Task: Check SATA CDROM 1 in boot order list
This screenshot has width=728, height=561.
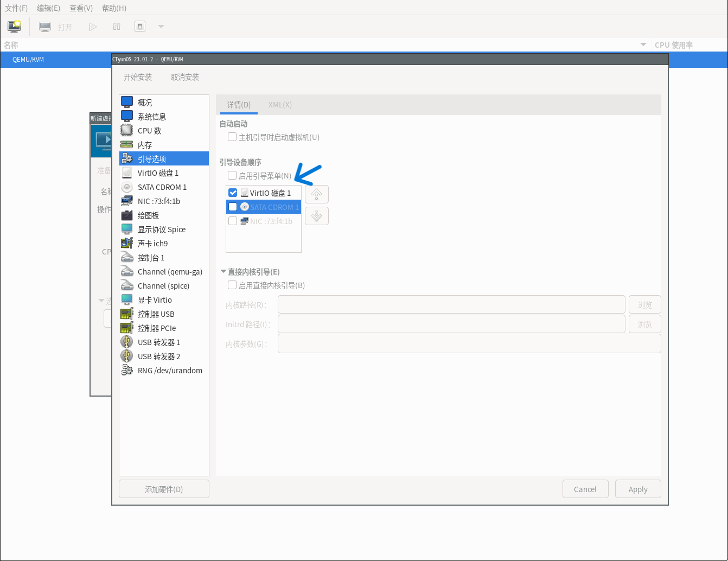Action: coord(233,207)
